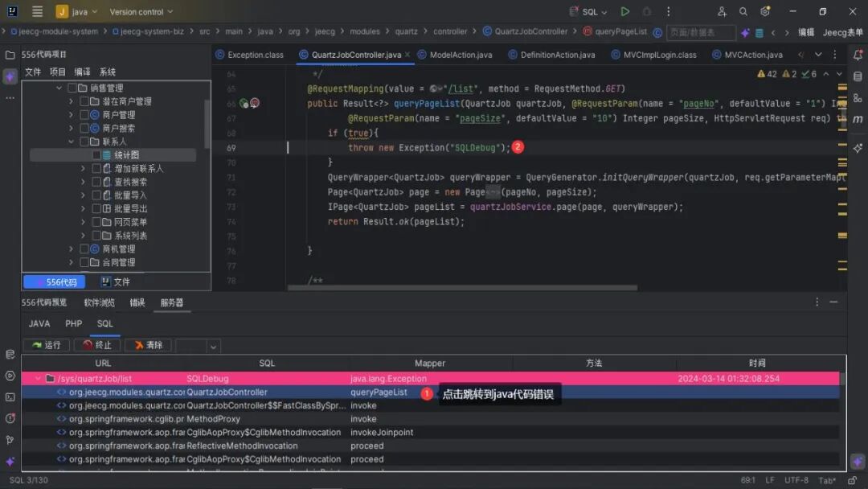Open the Database tool window
The width and height of the screenshot is (868, 489).
(858, 76)
